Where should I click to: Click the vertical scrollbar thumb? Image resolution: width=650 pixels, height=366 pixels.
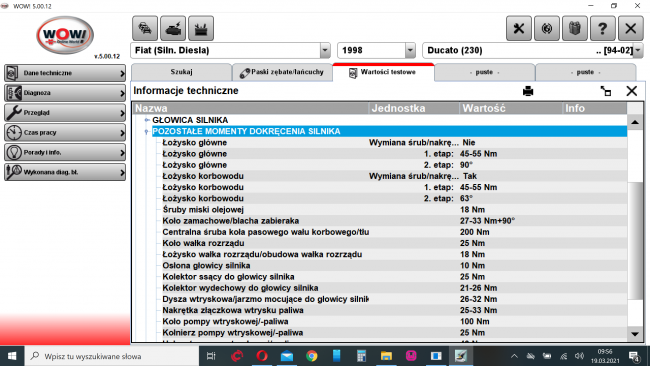pos(635,240)
